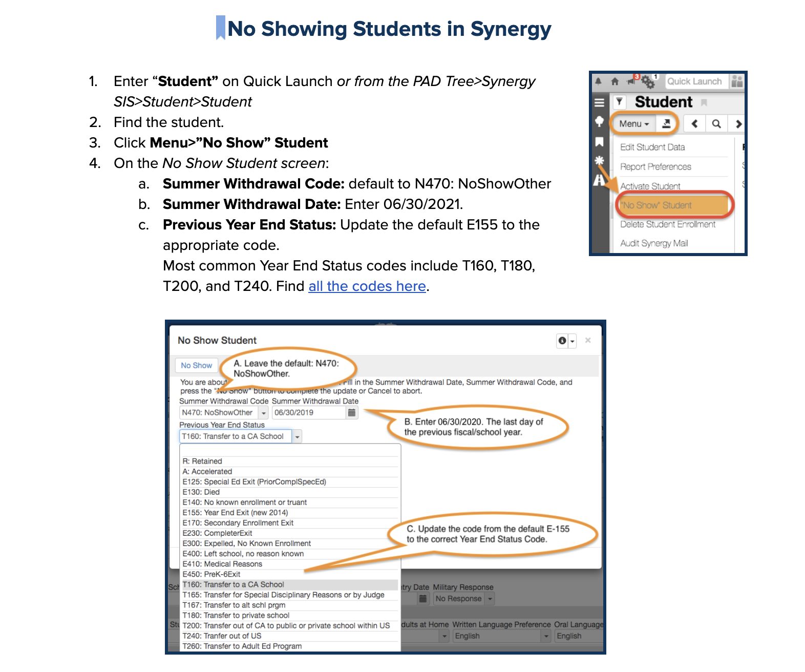Expand the Menu dropdown button
The image size is (805, 672).
[x=634, y=124]
